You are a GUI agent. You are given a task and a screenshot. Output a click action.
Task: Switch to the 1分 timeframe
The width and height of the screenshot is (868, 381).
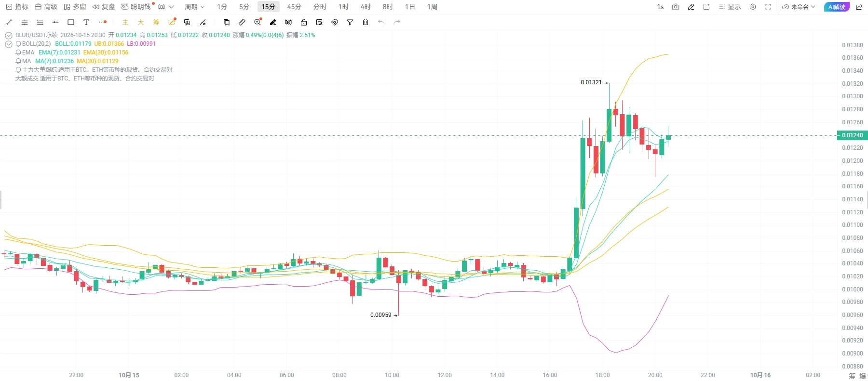point(222,7)
